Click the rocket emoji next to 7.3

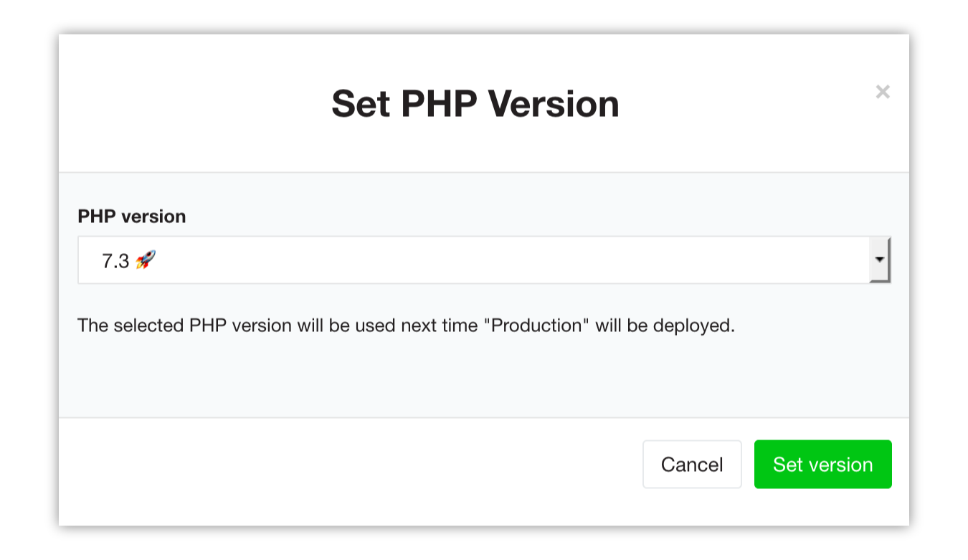pos(146,260)
